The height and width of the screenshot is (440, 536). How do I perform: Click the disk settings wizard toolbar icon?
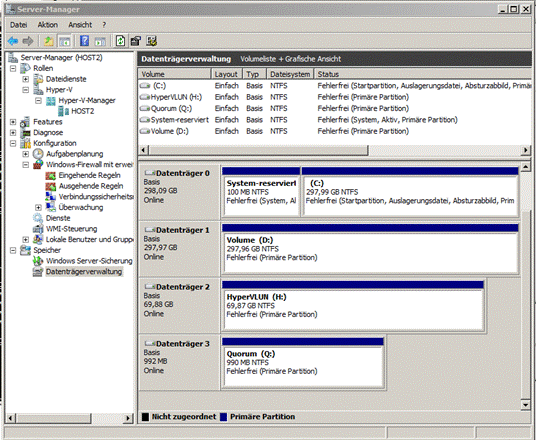[x=151, y=41]
